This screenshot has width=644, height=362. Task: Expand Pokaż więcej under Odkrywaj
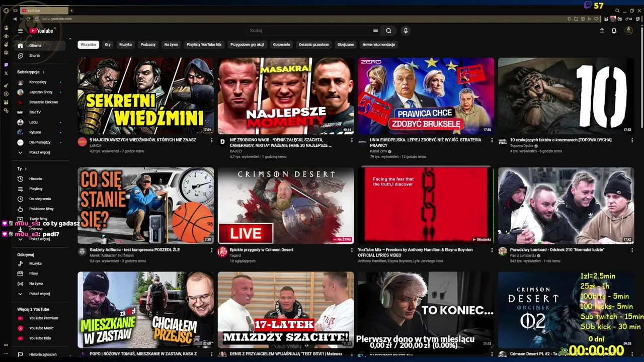coord(40,294)
